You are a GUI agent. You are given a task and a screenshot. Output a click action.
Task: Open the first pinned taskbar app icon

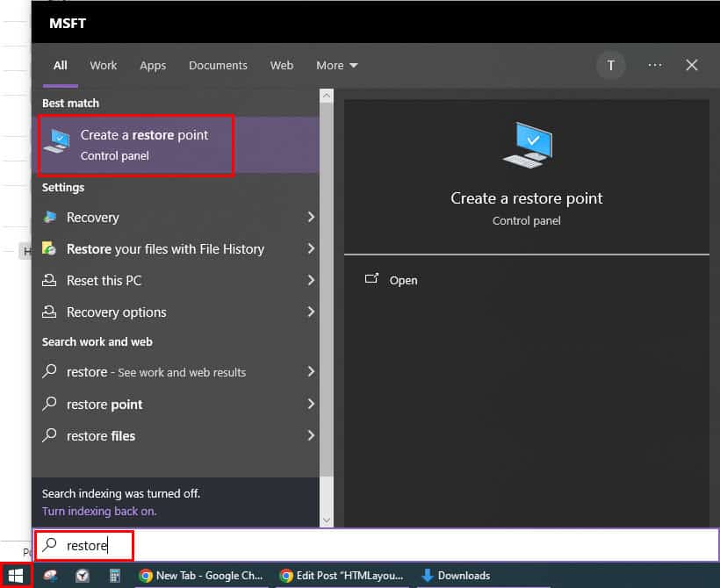coord(50,576)
